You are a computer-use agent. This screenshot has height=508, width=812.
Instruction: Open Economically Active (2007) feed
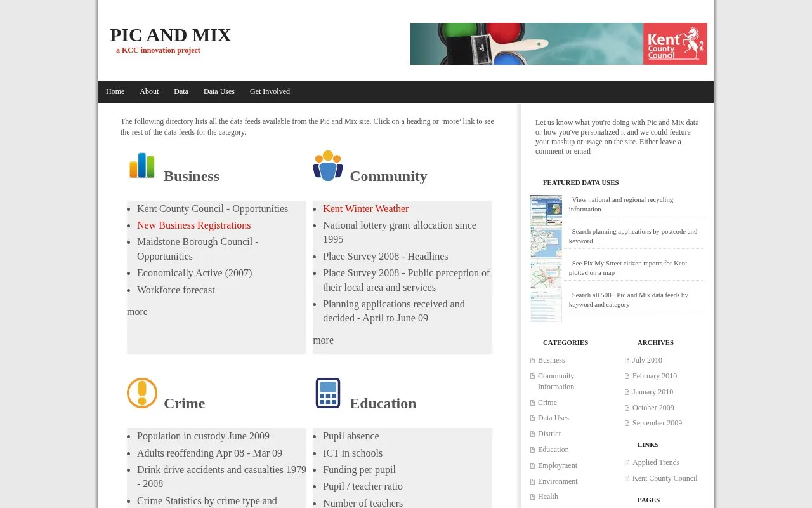pos(194,273)
